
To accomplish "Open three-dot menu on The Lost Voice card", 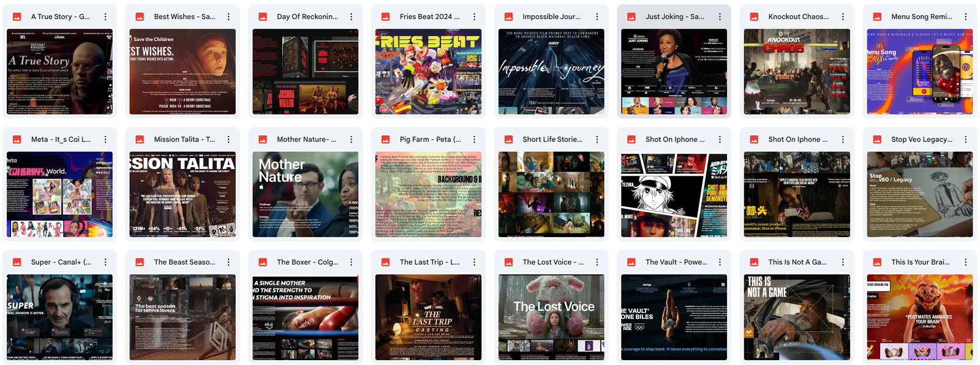I will [597, 262].
